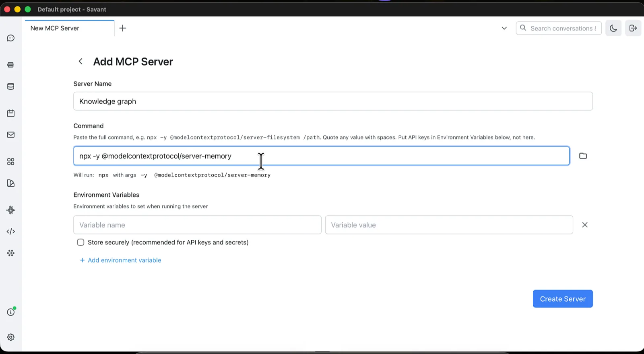Focus the Server Name input field

pyautogui.click(x=333, y=101)
